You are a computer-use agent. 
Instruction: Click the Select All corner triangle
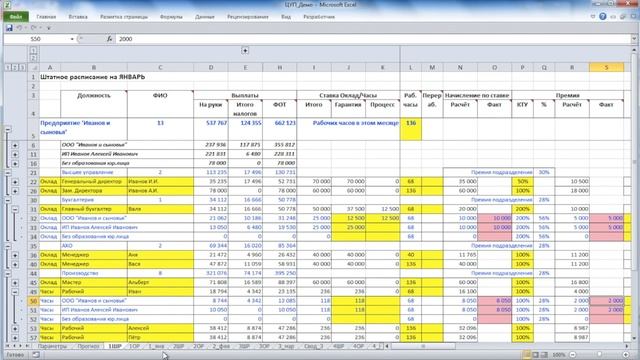(34, 67)
